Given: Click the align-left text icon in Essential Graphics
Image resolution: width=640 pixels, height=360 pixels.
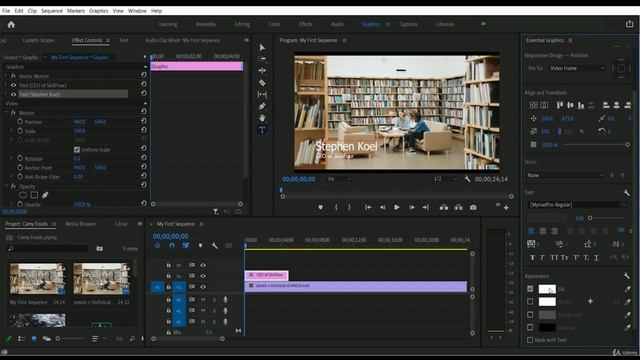Looking at the screenshot, I should 531,231.
